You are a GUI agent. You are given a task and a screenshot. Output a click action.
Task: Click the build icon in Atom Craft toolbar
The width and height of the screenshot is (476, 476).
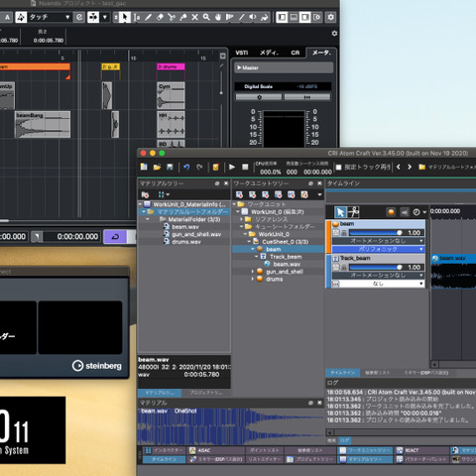click(x=216, y=167)
